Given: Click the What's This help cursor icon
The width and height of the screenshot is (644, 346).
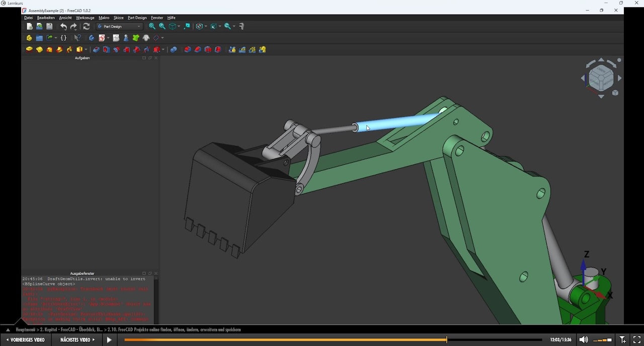Looking at the screenshot, I should [x=77, y=38].
